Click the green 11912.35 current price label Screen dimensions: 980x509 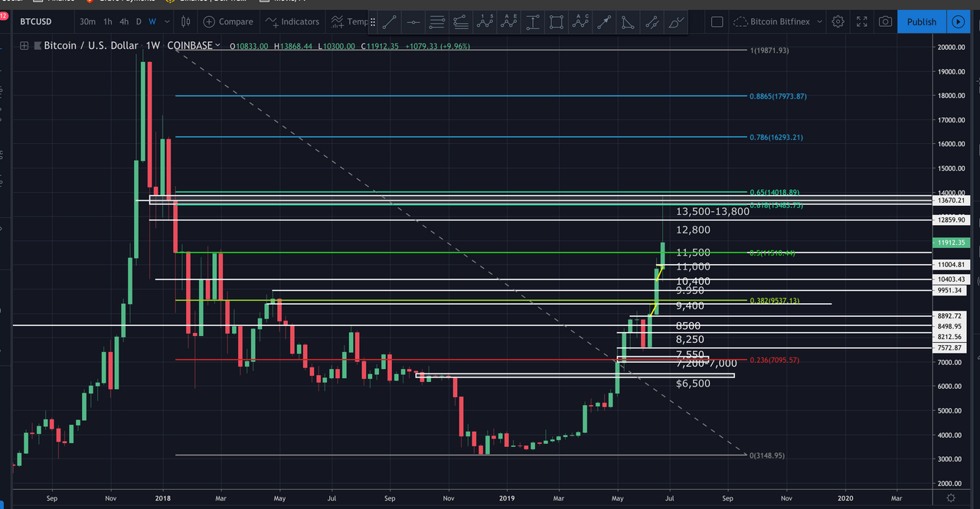951,243
